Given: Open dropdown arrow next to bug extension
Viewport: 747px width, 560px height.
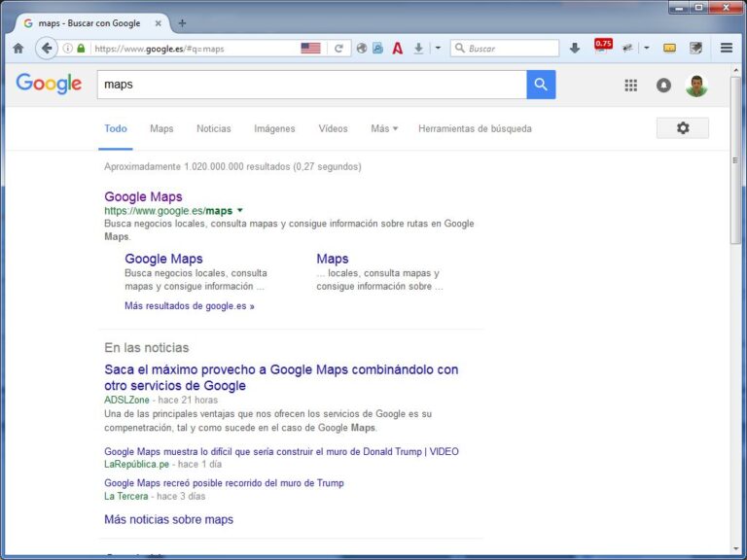Looking at the screenshot, I should coord(647,48).
